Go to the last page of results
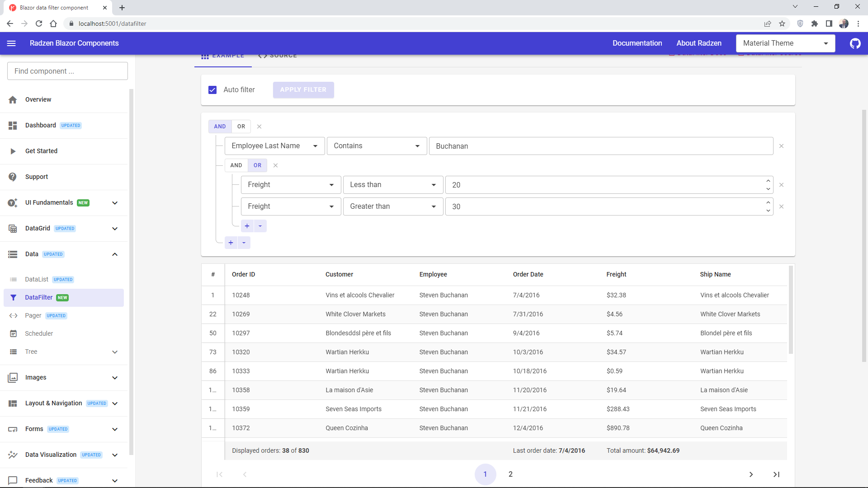Viewport: 868px width, 488px height. (776, 474)
